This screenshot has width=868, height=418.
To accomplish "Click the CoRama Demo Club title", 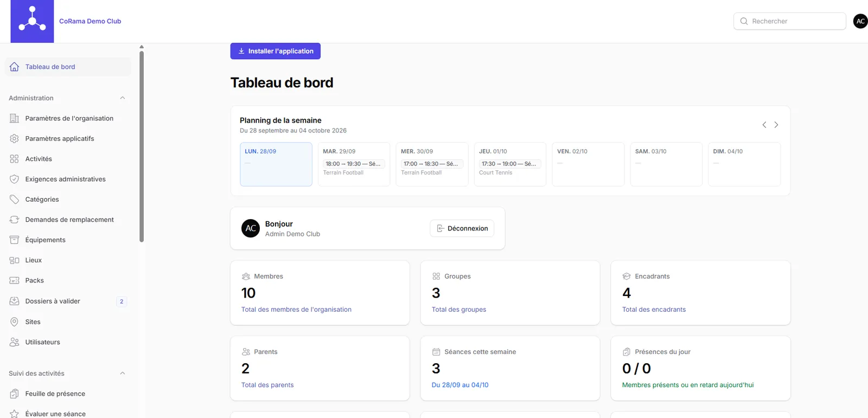I will pos(90,21).
